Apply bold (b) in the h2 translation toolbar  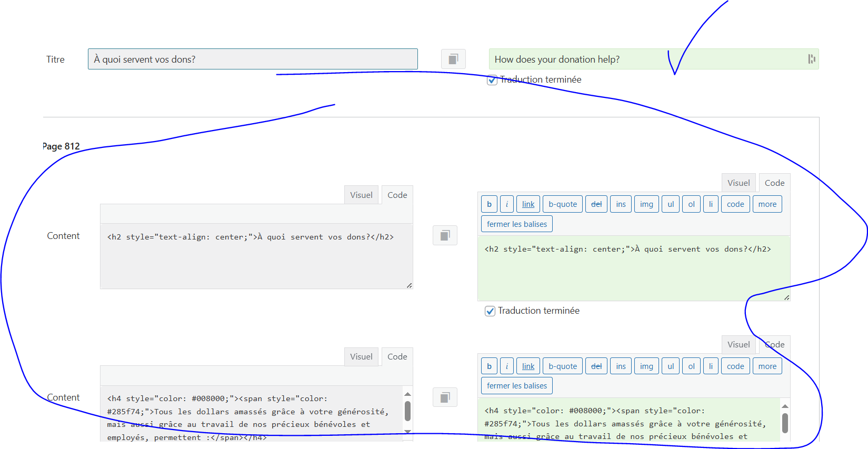tap(489, 204)
